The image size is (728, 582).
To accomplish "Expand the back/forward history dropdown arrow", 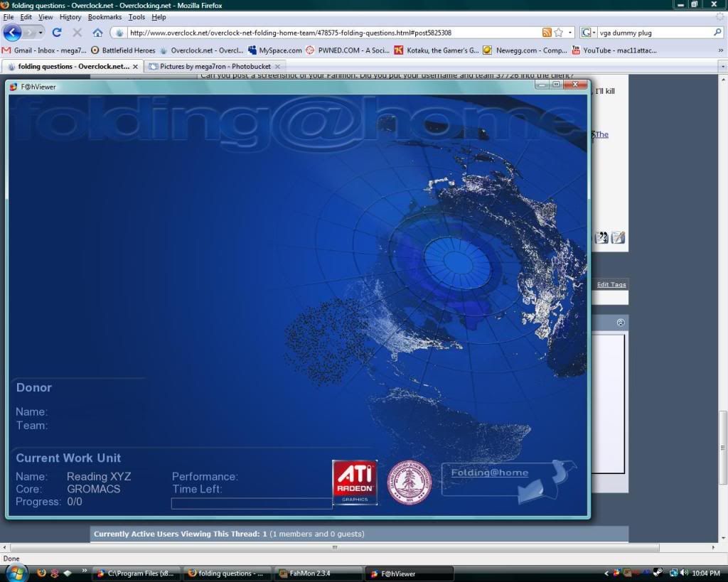I will (41, 33).
